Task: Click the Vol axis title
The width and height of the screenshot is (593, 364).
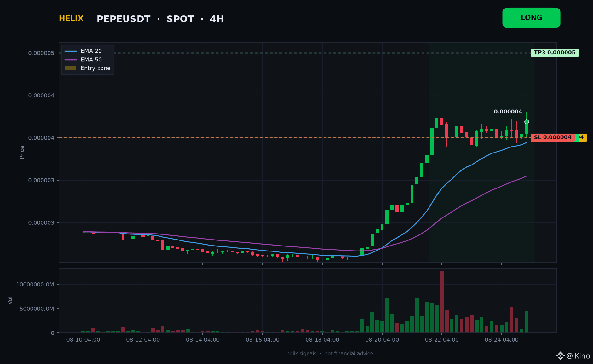Action: tap(10, 300)
